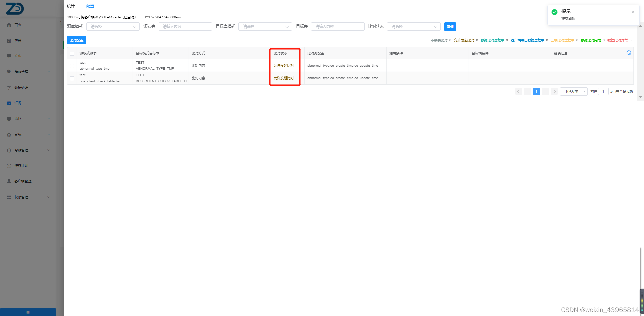Click the page vertical scrollbar down arrow

[x=641, y=97]
